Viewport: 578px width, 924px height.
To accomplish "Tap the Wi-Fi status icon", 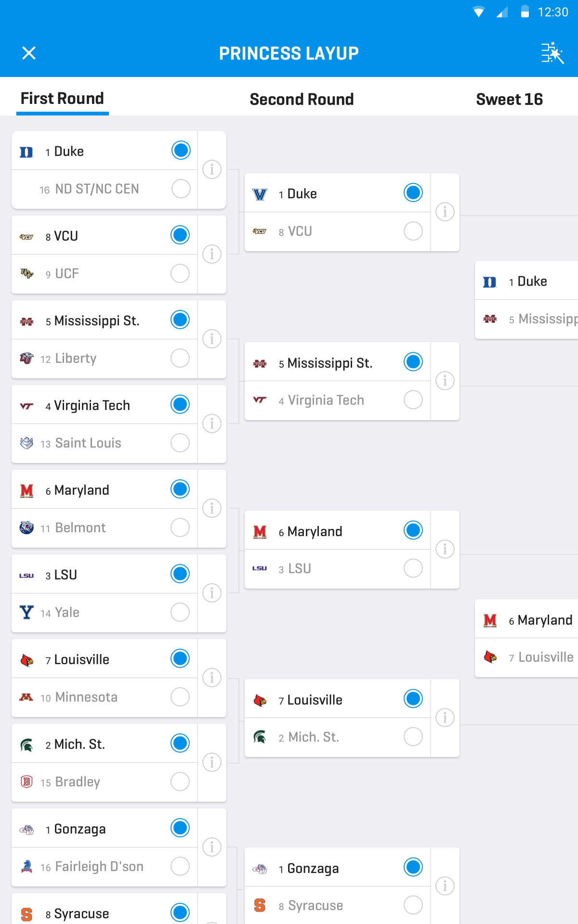I will click(478, 12).
